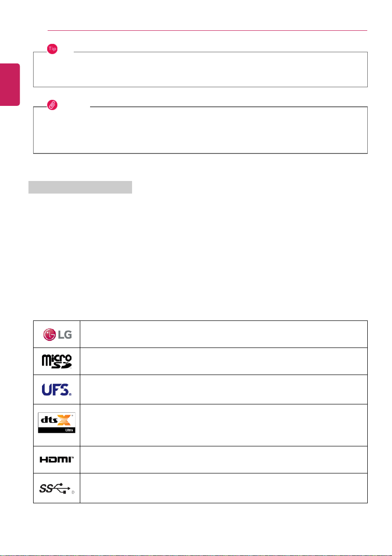Click the pink Tip icon
Viewport: 392px width, 556px height.
(x=52, y=49)
